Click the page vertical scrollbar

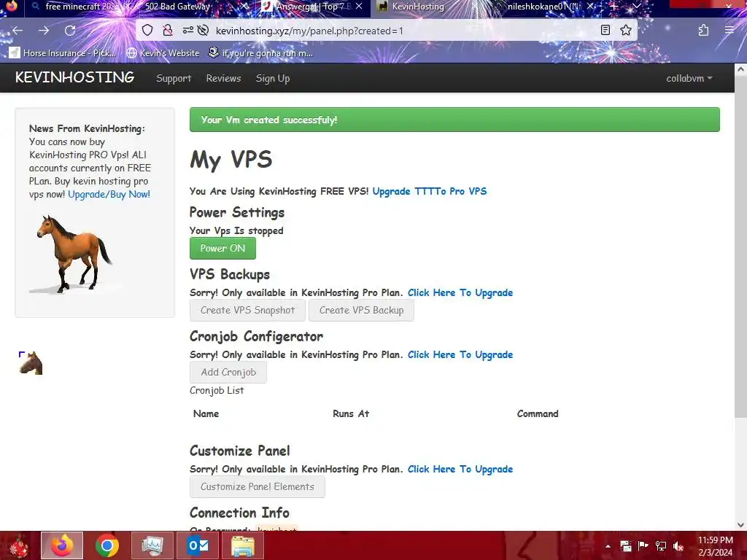click(740, 246)
